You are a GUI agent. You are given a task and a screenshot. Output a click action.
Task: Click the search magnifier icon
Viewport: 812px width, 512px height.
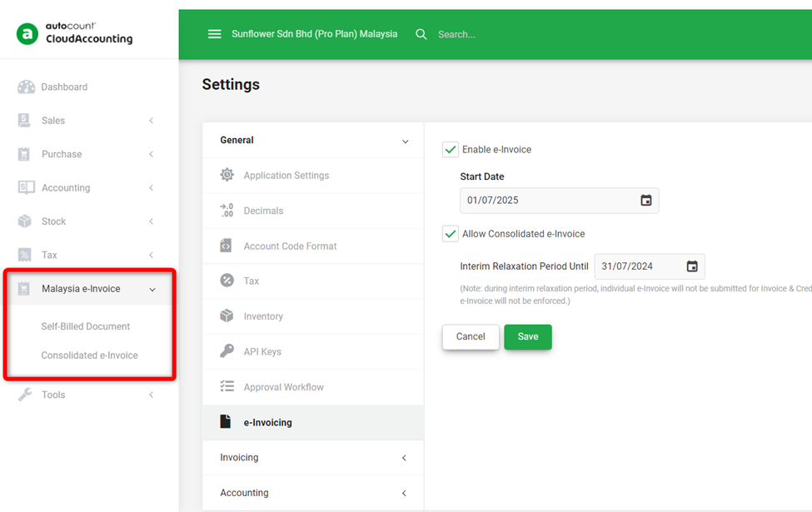click(421, 34)
